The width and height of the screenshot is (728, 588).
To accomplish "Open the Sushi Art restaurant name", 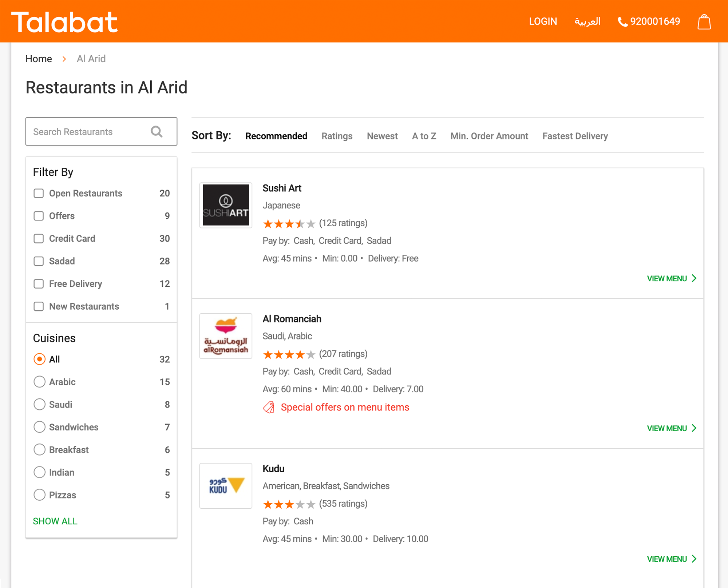I will [x=282, y=188].
